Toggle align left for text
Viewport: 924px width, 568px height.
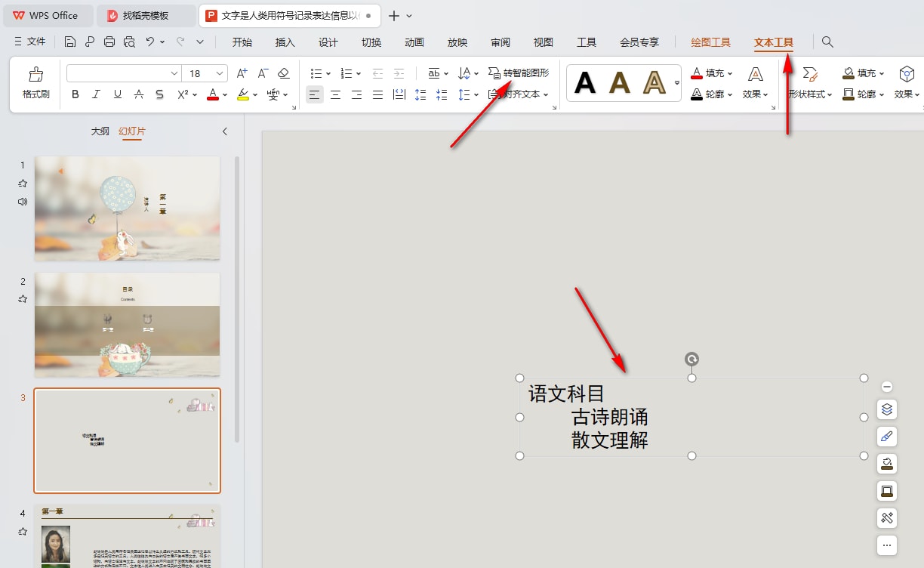[x=315, y=94]
